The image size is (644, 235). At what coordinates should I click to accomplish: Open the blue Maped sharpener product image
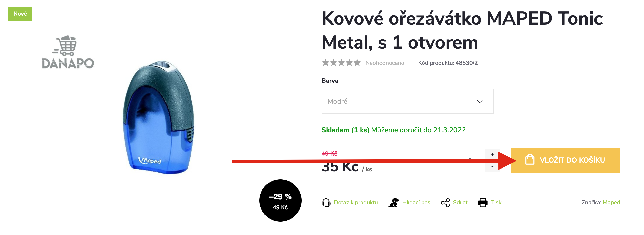point(159,117)
